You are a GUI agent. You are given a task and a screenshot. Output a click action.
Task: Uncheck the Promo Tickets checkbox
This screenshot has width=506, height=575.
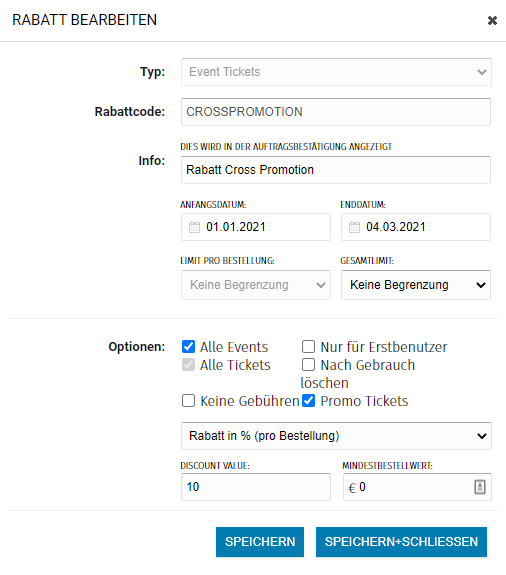pos(308,401)
